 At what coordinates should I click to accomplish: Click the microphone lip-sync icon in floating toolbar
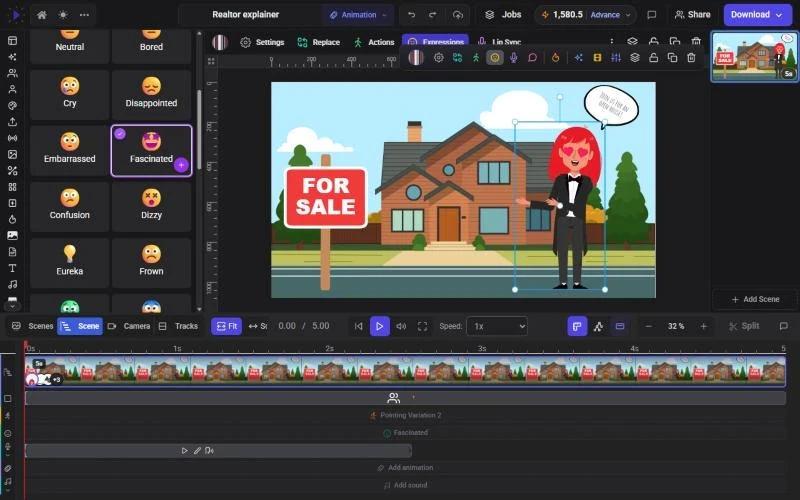pyautogui.click(x=514, y=58)
